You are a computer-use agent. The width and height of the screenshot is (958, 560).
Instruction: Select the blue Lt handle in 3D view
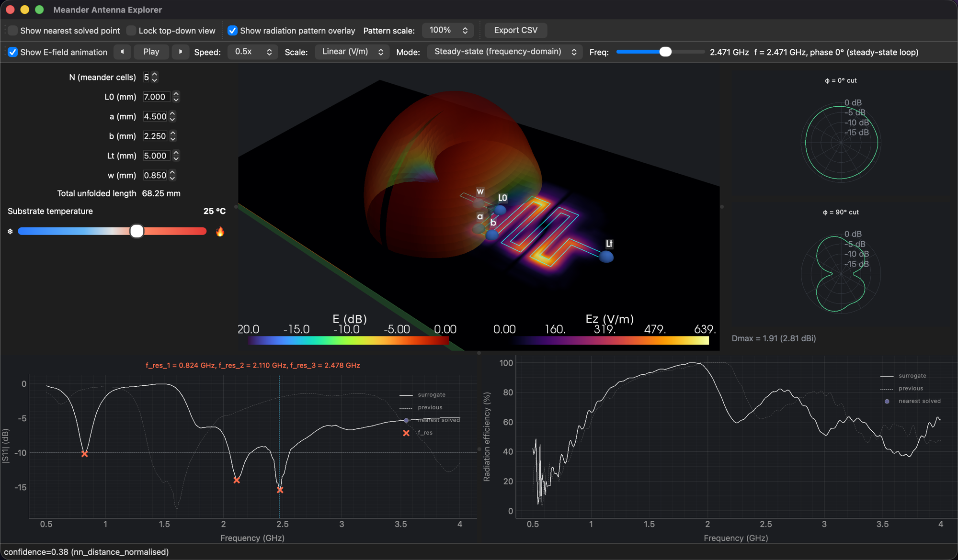click(x=606, y=257)
